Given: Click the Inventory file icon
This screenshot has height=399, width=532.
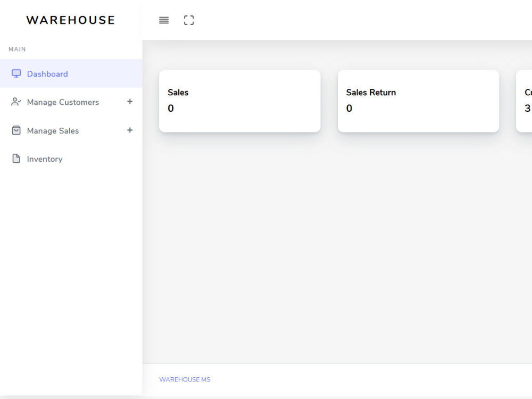Looking at the screenshot, I should tap(16, 159).
